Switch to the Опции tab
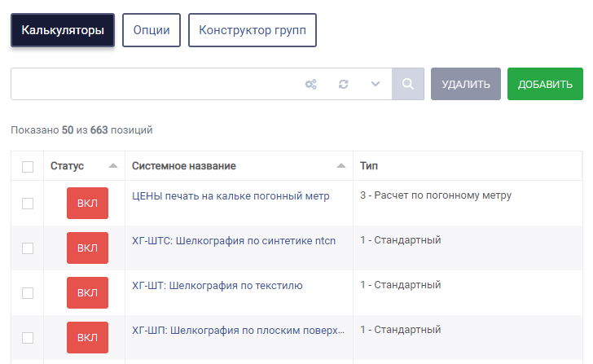The width and height of the screenshot is (593, 364). coord(152,30)
